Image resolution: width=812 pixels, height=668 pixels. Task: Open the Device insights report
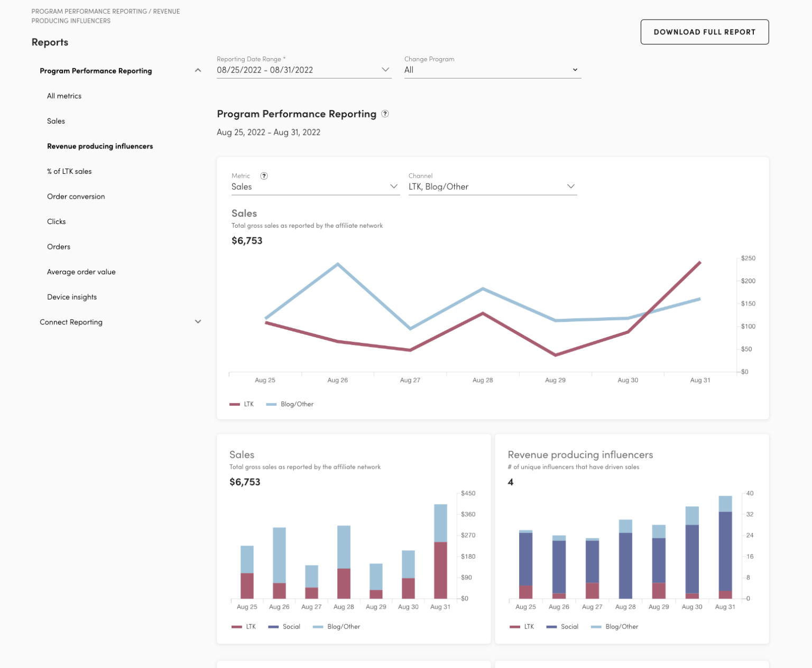[x=72, y=296]
